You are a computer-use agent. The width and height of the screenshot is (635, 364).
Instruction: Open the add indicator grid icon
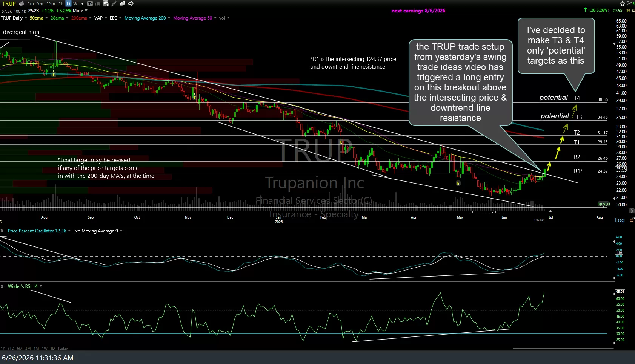tap(106, 3)
